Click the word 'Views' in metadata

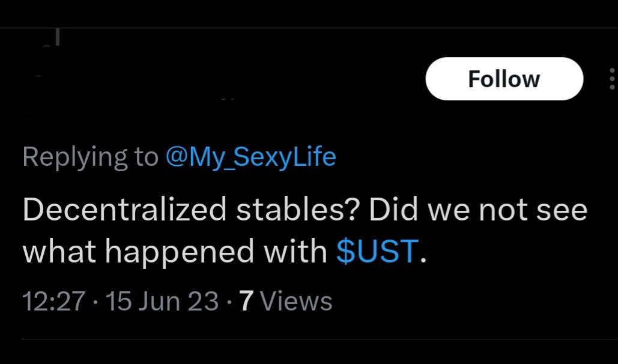[297, 302]
